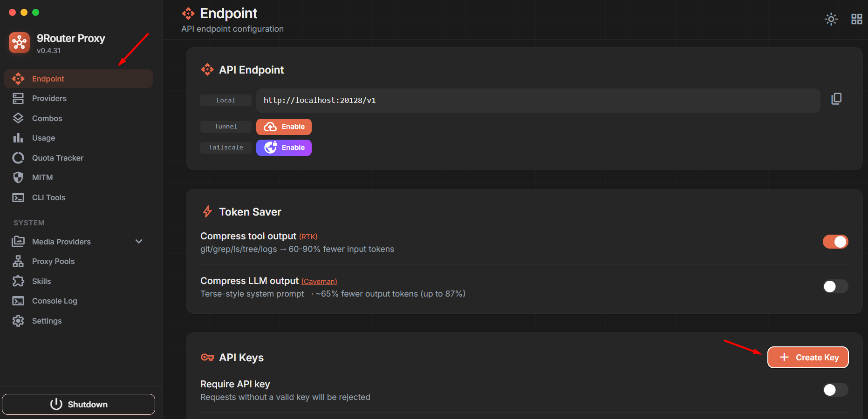Click the 9Router Proxy logo icon
The height and width of the screenshot is (419, 868).
[19, 43]
